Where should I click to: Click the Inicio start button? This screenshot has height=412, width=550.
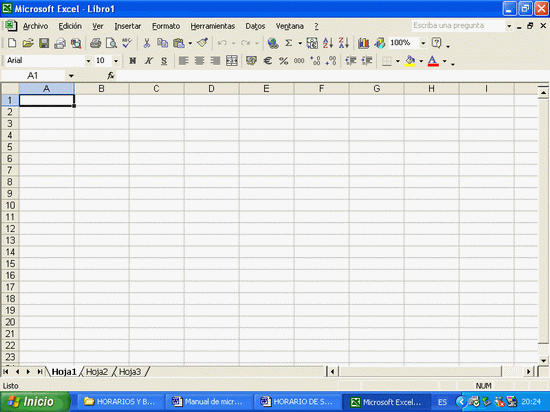point(35,402)
